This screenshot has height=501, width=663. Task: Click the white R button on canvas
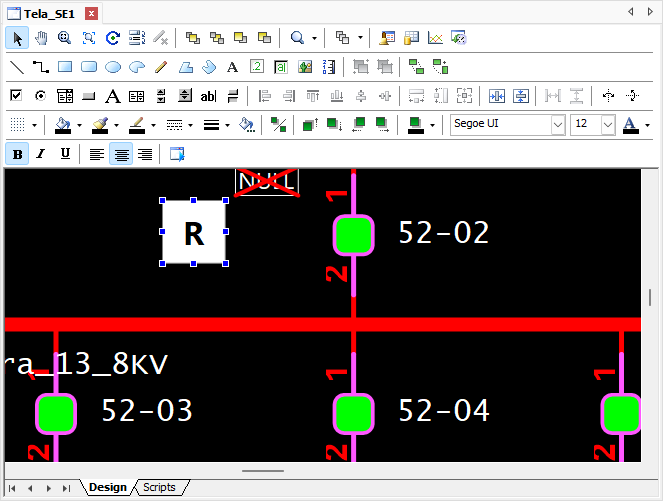click(x=194, y=233)
